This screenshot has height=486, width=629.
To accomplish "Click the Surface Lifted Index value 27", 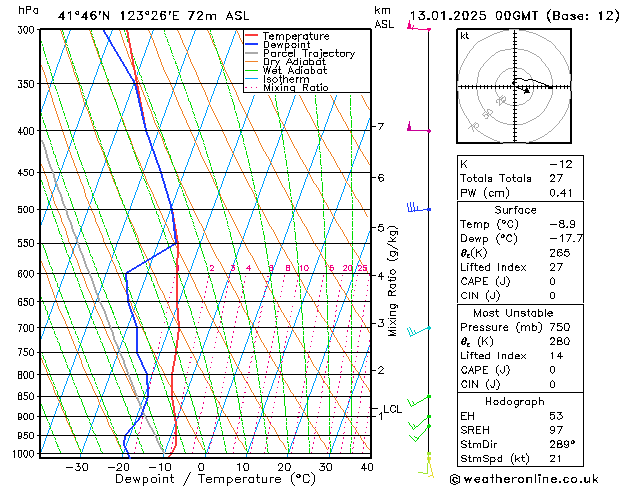I will pyautogui.click(x=556, y=267).
